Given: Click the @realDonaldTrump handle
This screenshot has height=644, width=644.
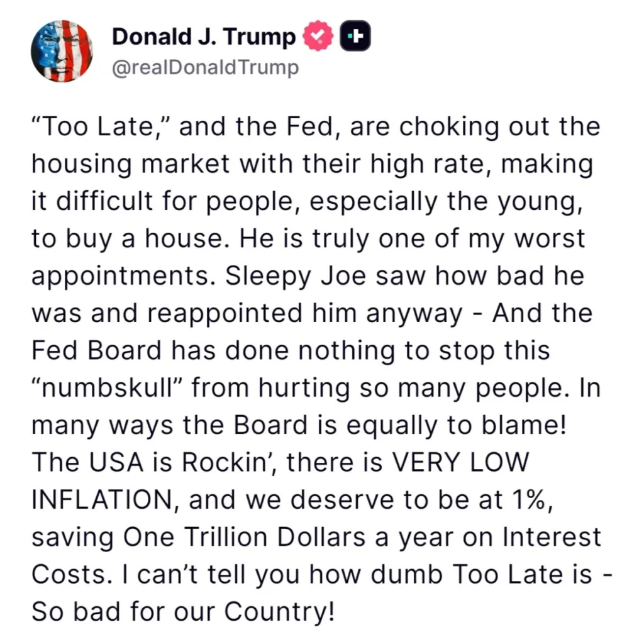Looking at the screenshot, I should 205,67.
